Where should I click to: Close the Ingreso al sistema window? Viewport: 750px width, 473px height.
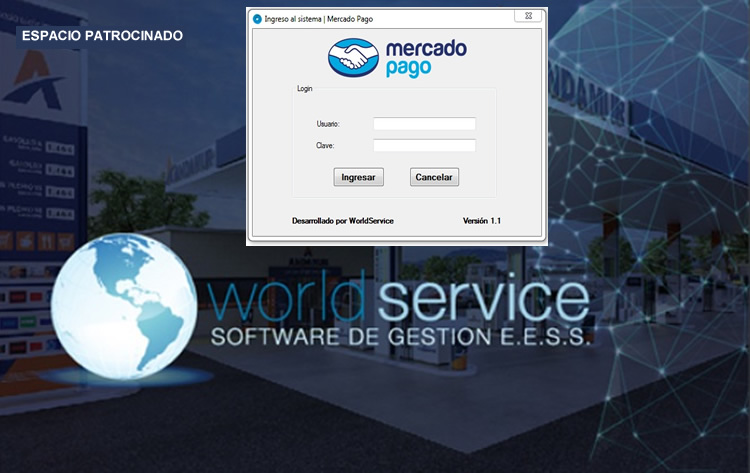[x=528, y=16]
